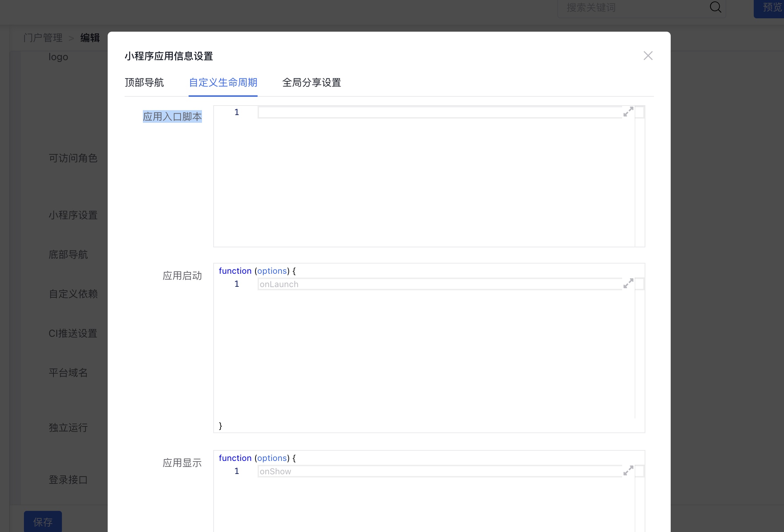The image size is (784, 532).
Task: Click the 自定义依赖 label in background form
Action: tap(73, 294)
